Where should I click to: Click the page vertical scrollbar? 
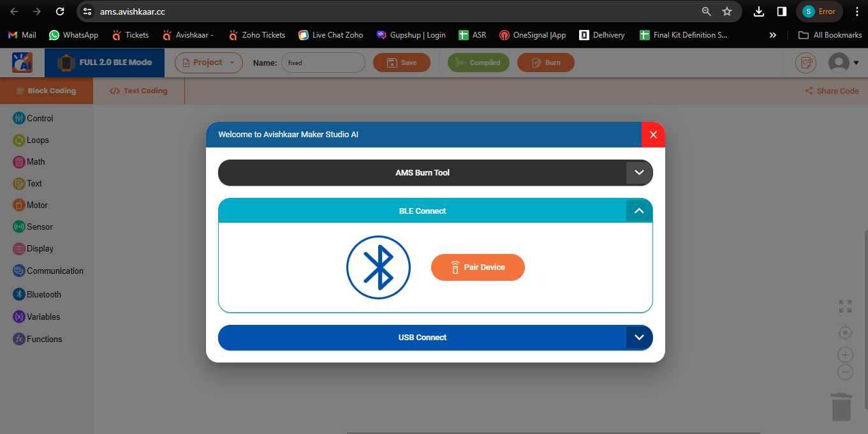tap(865, 319)
